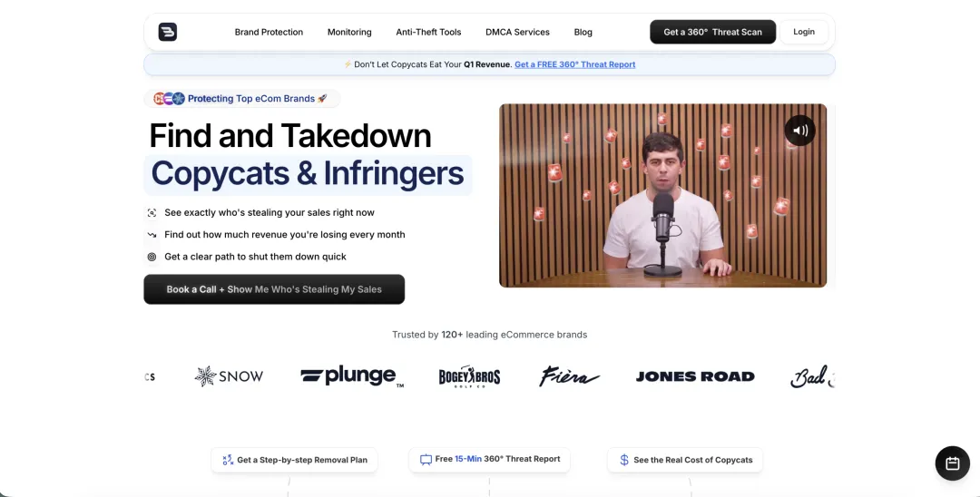
Task: Click the site logo icon in header
Action: coord(168,32)
